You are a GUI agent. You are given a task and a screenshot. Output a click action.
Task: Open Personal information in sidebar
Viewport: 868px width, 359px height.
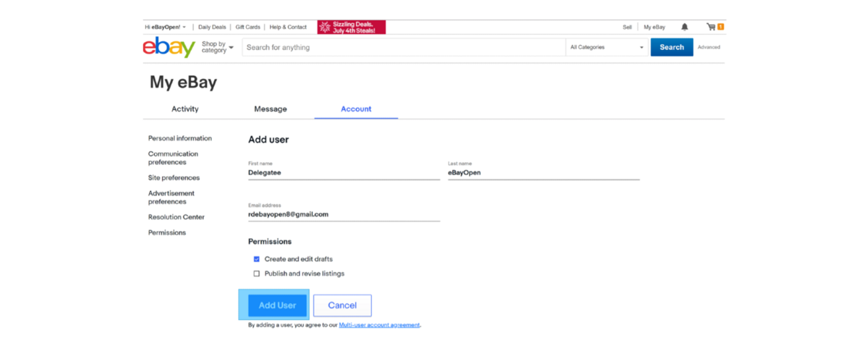(x=180, y=138)
